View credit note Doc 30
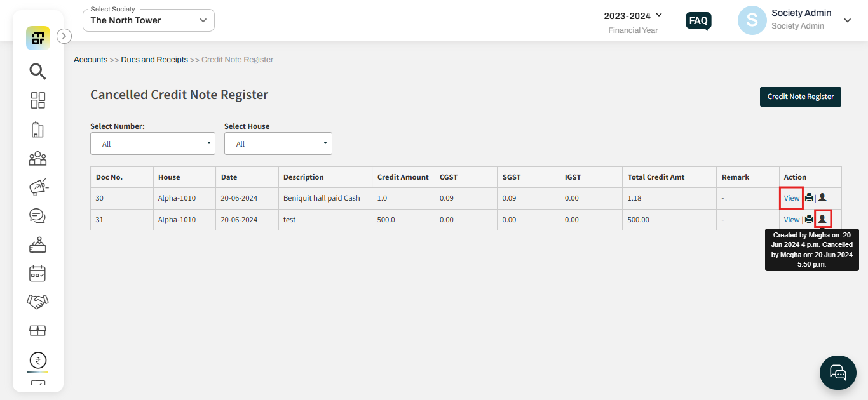This screenshot has width=868, height=400. [x=792, y=198]
